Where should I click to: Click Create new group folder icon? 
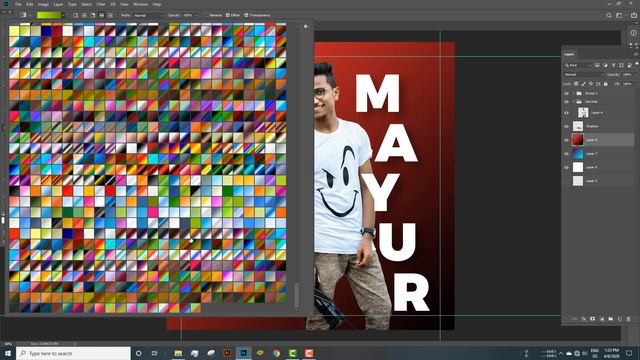coord(611,319)
